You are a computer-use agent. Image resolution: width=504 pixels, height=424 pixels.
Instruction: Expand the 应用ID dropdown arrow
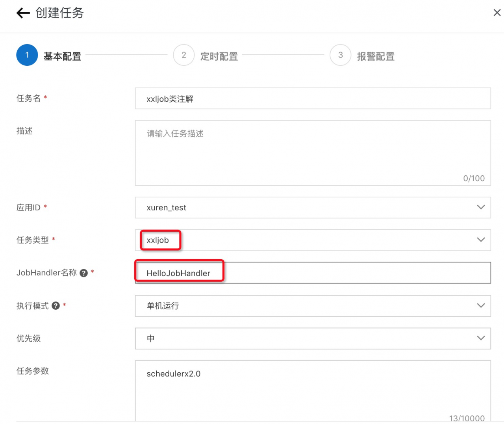[481, 207]
